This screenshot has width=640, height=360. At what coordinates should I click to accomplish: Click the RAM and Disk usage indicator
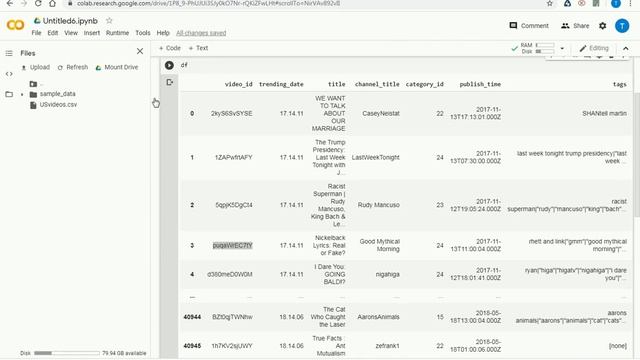coord(533,48)
